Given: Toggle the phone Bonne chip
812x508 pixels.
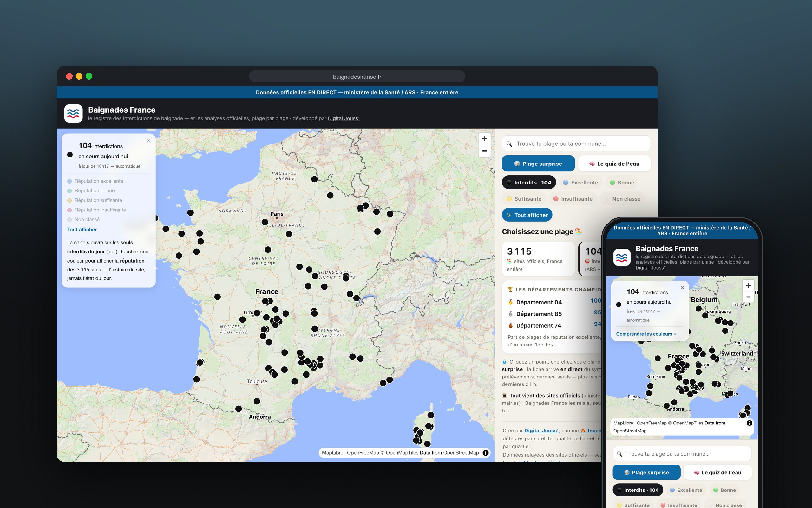Looking at the screenshot, I should click(724, 490).
